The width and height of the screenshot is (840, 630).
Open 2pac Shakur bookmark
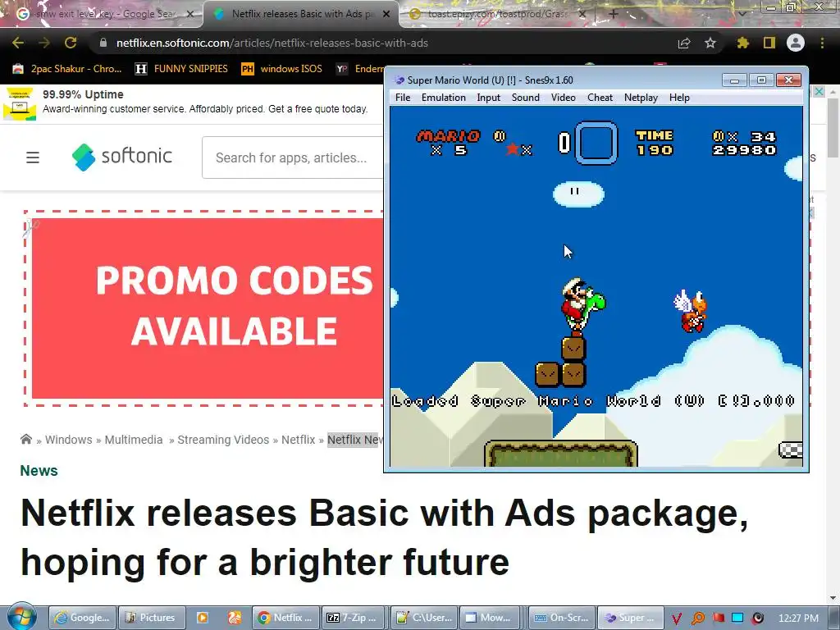click(x=67, y=69)
